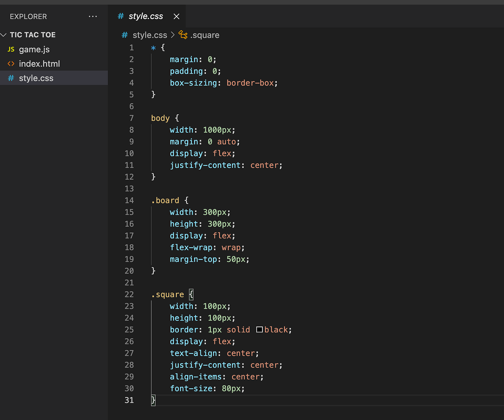Click the breadcrumb separator chevron after style.css

[173, 35]
